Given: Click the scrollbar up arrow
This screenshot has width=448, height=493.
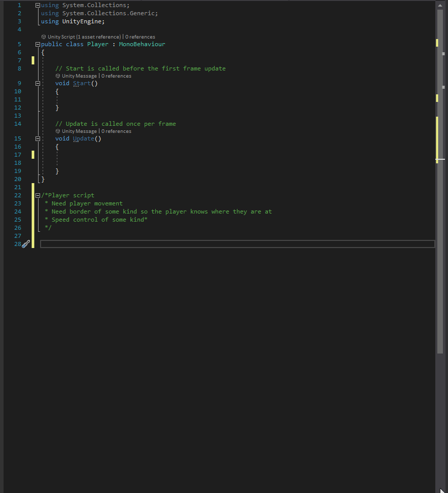Looking at the screenshot, I should (x=440, y=5).
